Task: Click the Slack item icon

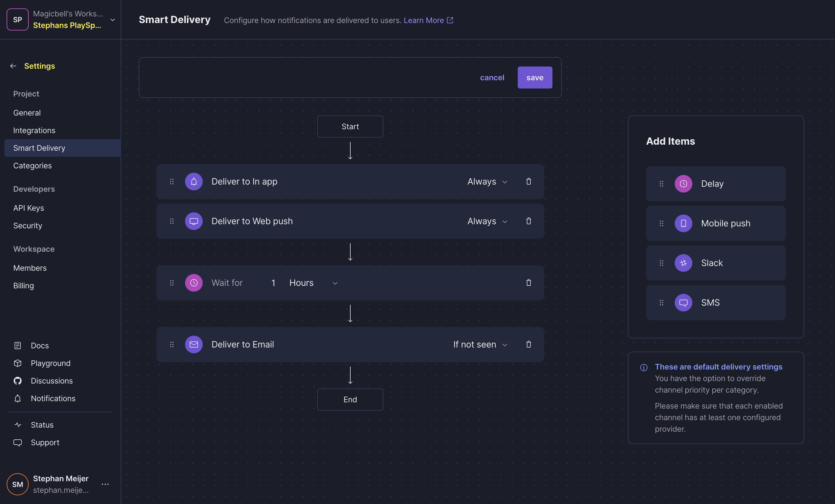Action: pyautogui.click(x=683, y=263)
